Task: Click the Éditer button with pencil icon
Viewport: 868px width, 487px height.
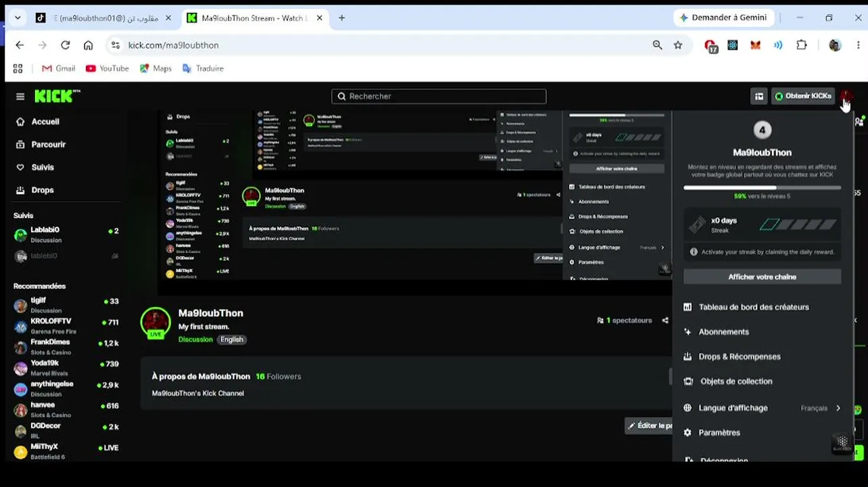Action: click(x=650, y=425)
